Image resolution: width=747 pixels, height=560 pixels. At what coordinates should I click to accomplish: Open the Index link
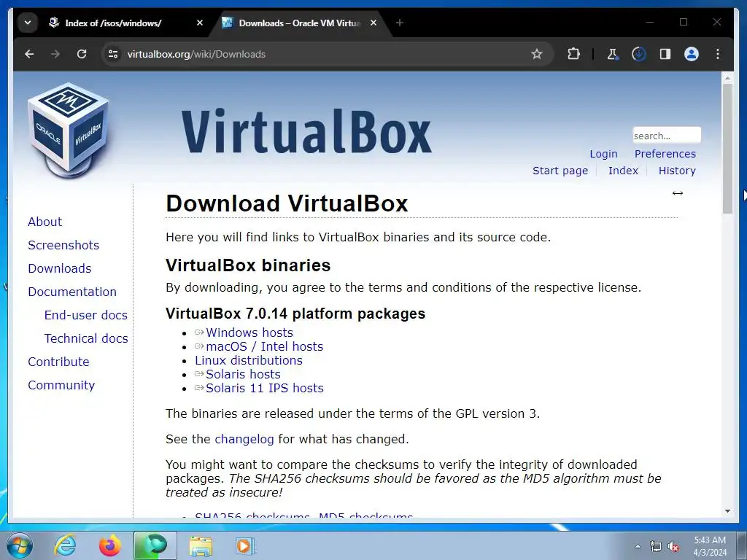[x=623, y=171]
